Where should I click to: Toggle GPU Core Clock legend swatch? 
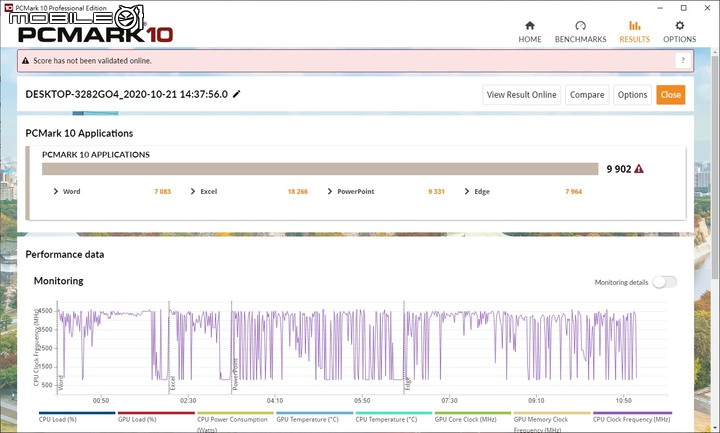click(473, 413)
